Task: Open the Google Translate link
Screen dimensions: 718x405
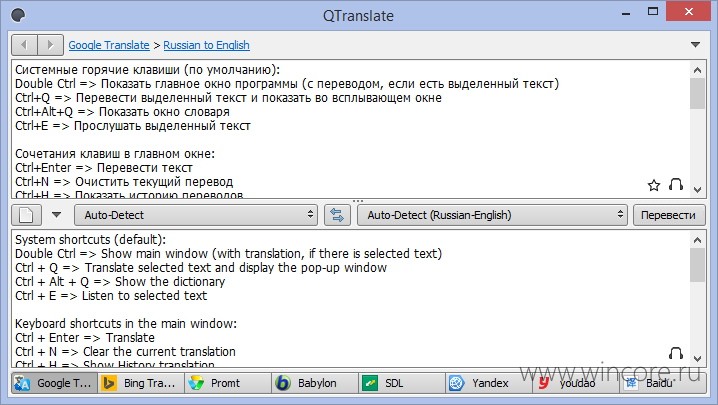Action: click(x=109, y=45)
